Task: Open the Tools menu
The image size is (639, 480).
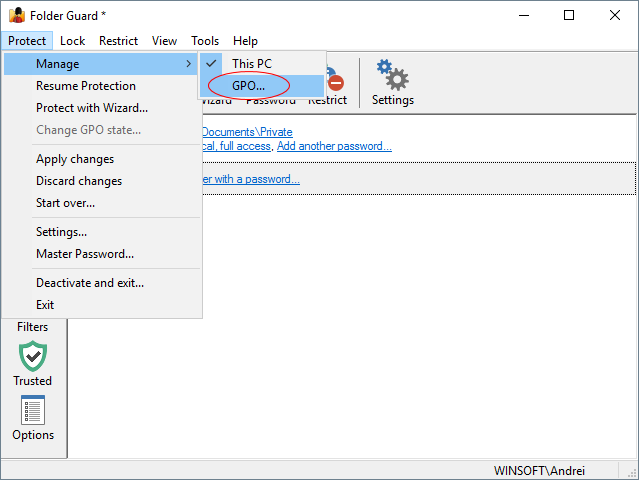Action: tap(205, 41)
